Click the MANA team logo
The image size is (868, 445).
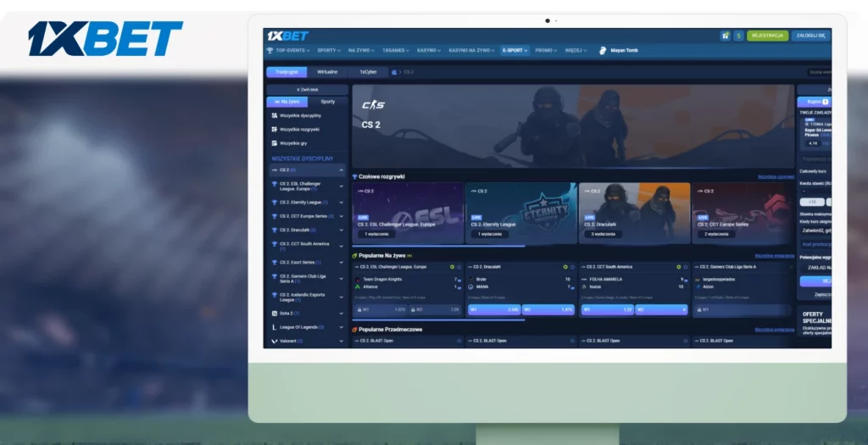coord(471,286)
